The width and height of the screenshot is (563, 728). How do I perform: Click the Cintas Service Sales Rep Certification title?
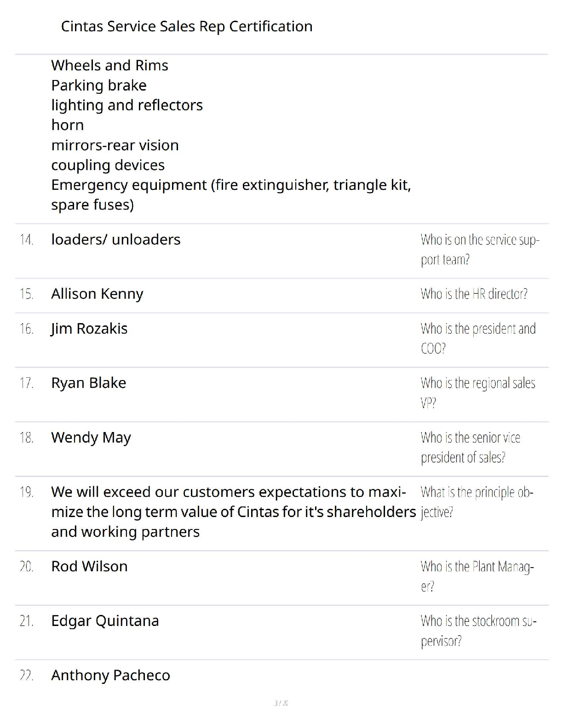(187, 27)
